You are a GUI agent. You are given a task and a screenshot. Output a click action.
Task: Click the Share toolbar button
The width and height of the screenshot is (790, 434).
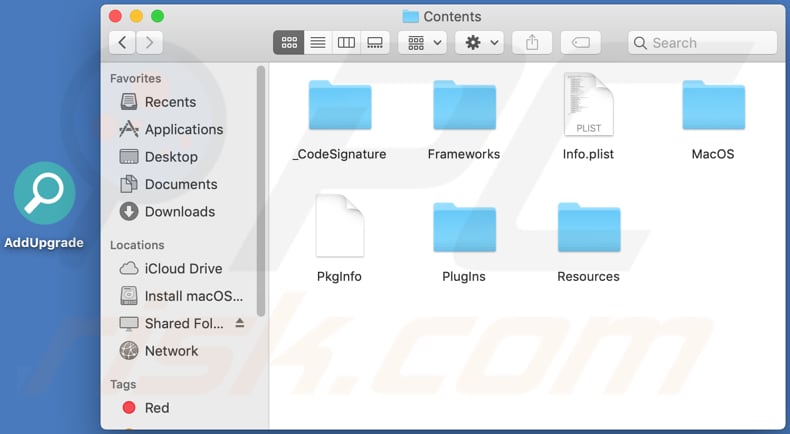pyautogui.click(x=532, y=43)
